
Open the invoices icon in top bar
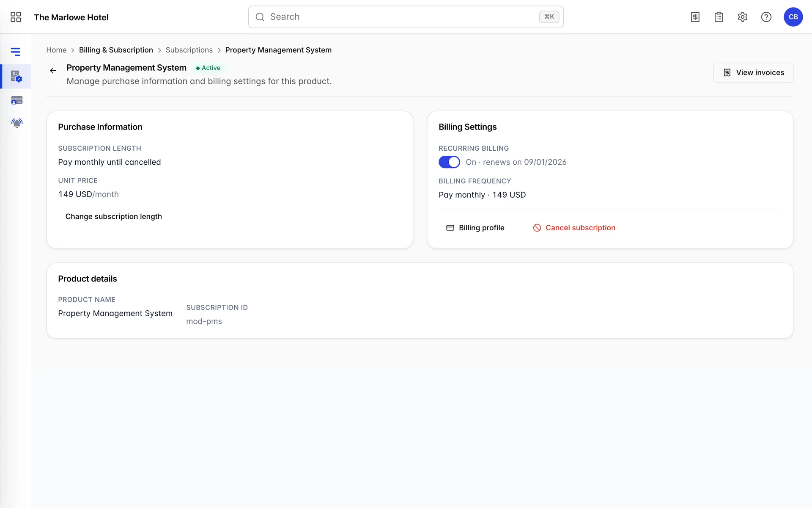click(x=695, y=17)
